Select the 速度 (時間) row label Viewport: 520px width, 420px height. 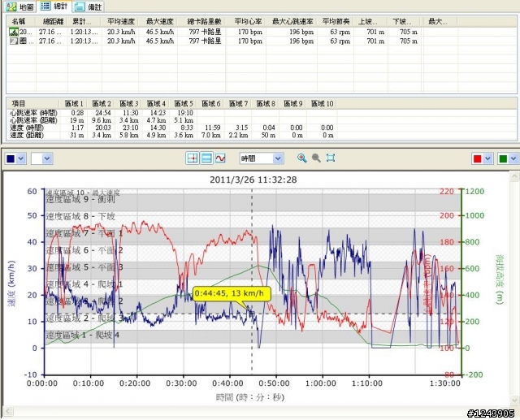pos(27,128)
